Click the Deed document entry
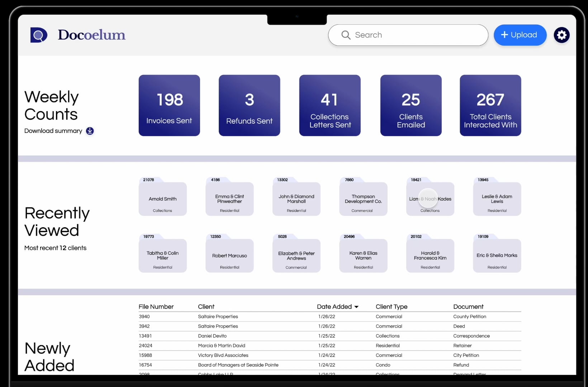Viewport: 588px width, 387px height. [x=459, y=326]
